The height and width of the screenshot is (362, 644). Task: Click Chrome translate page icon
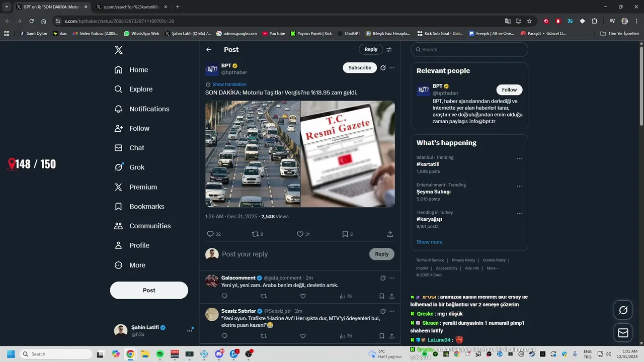(x=508, y=21)
